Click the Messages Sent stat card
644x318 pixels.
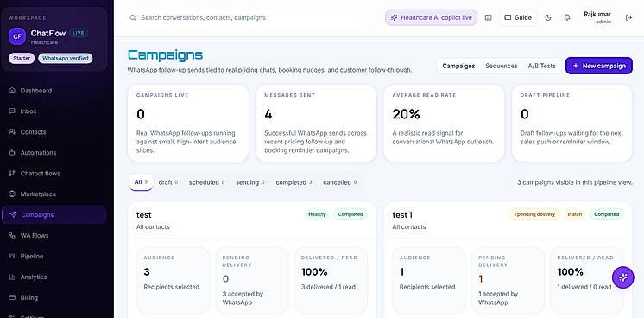pos(316,124)
